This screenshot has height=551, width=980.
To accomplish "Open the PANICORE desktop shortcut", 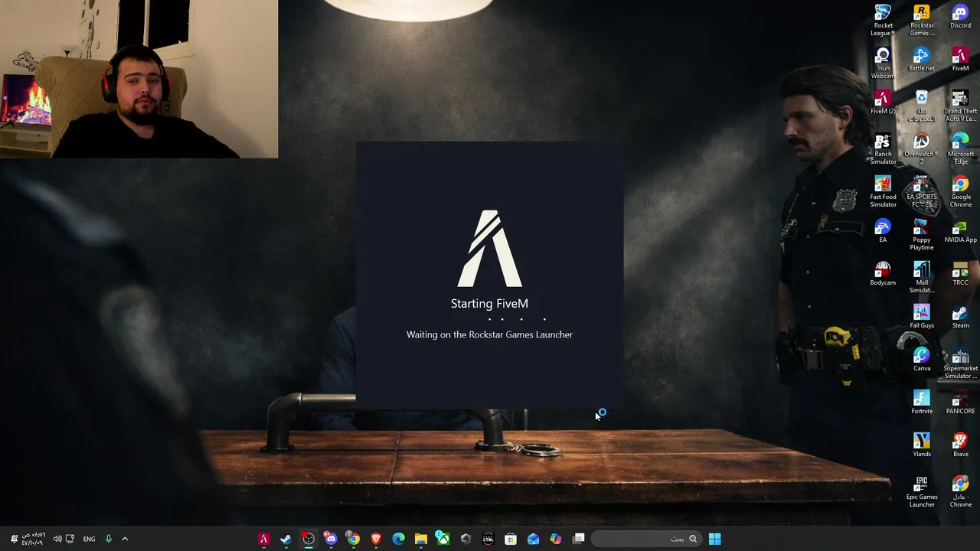I will pos(960,403).
